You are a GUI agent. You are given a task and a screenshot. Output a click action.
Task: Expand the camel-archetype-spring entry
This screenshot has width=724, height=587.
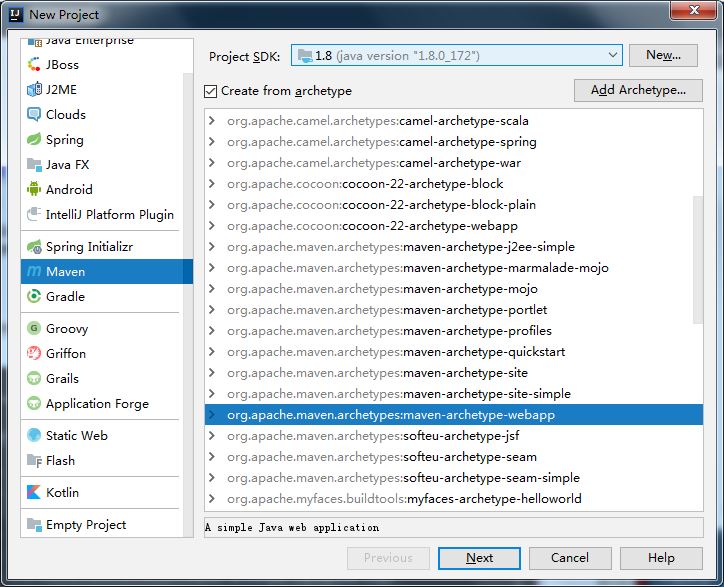pos(211,142)
